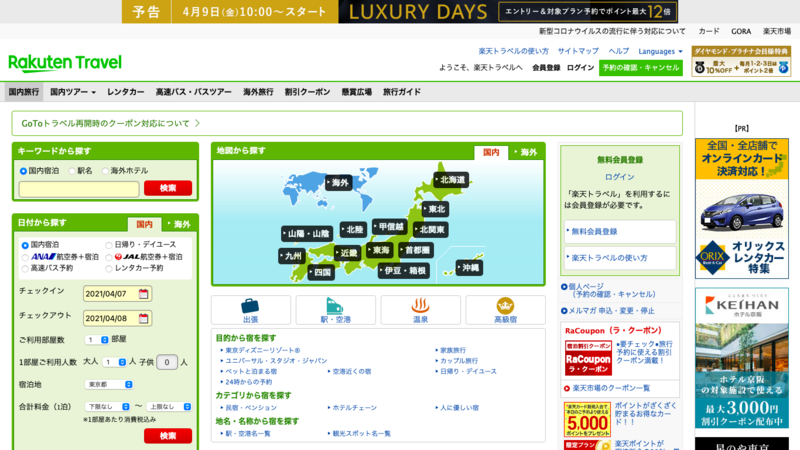Click the Keihan hotel advertisement
Viewport: 800px width, 450px height.
(741, 358)
